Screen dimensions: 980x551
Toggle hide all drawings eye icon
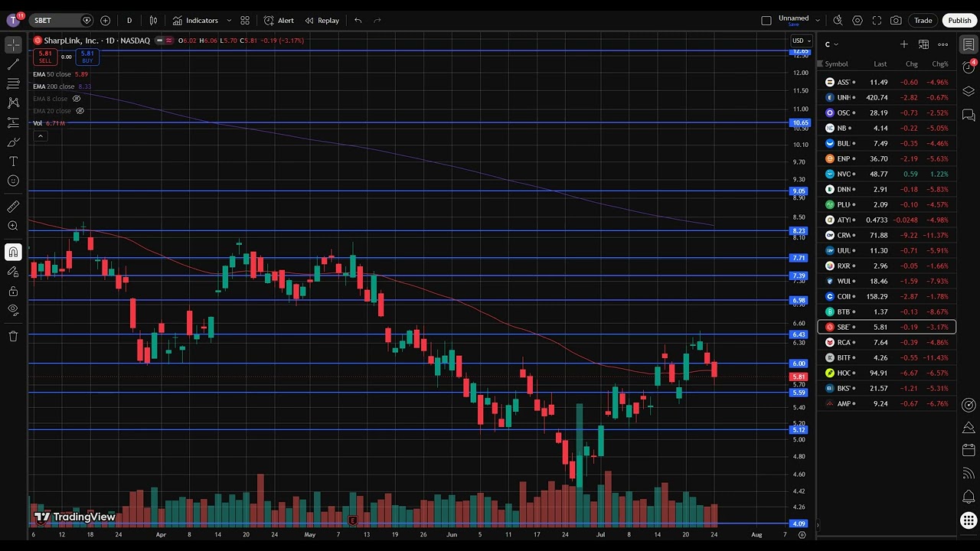coord(13,310)
